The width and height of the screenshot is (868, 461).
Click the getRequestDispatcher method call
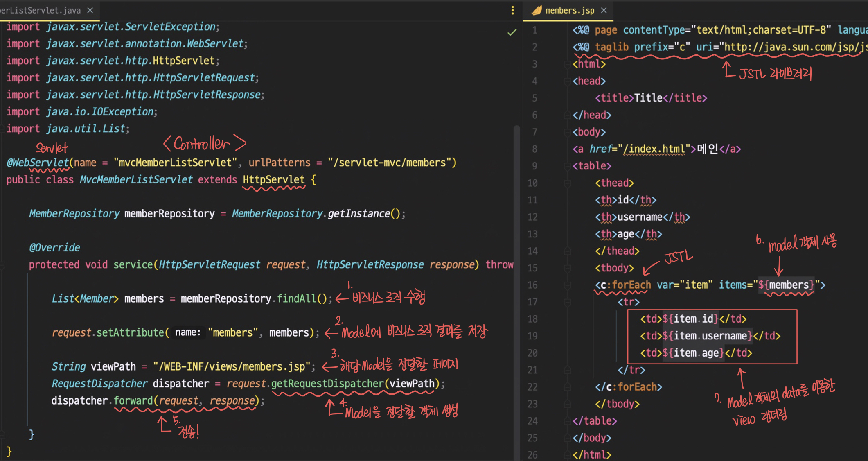pyautogui.click(x=327, y=384)
